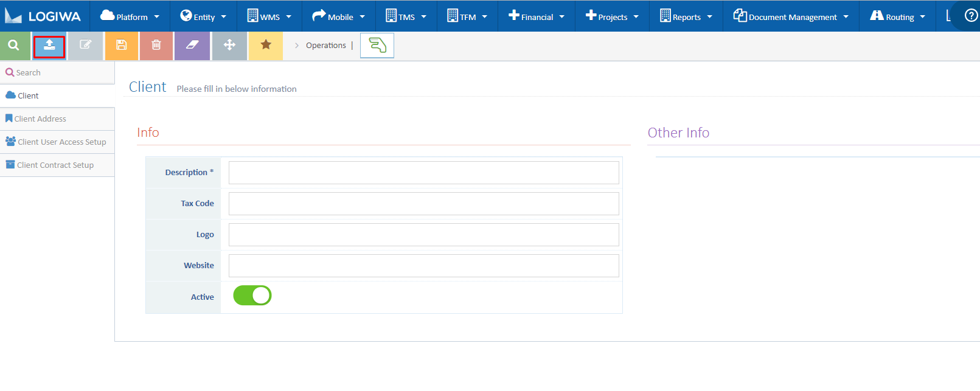
Task: Click the red trash delete icon
Action: 156,46
